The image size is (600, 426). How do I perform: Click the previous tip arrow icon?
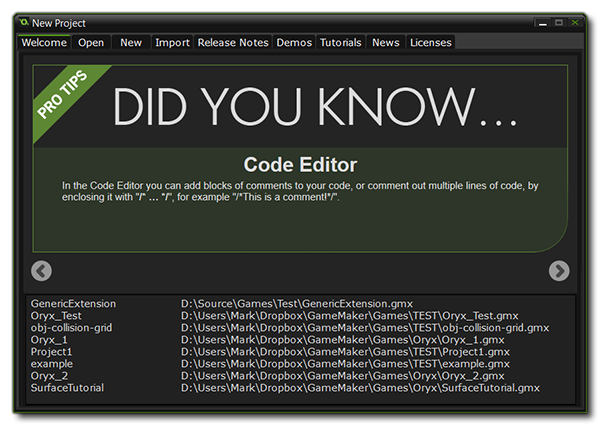(x=41, y=270)
